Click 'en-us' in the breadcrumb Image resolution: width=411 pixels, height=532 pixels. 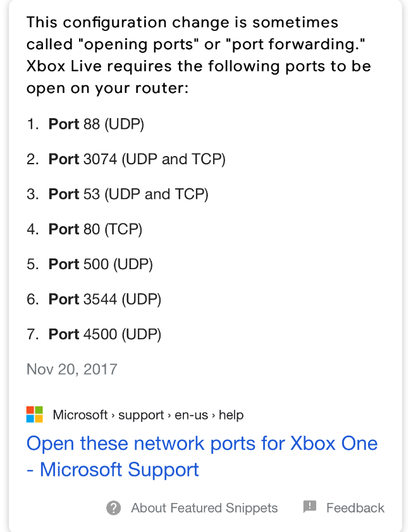pos(191,414)
